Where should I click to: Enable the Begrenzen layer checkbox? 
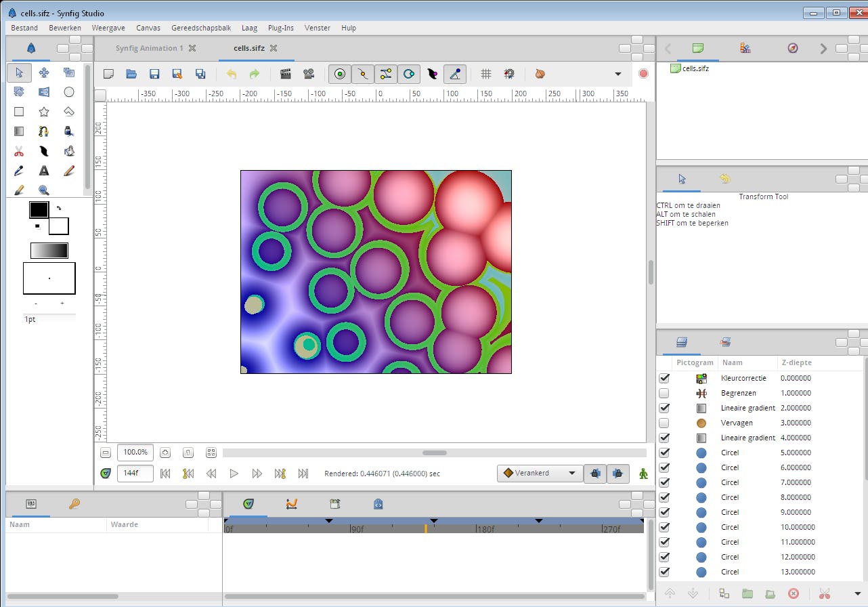pyautogui.click(x=664, y=393)
